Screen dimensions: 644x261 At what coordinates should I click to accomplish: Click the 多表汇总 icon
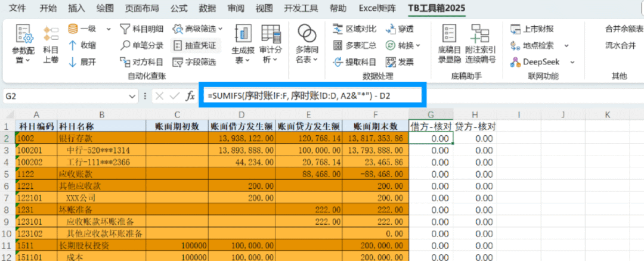(338, 45)
